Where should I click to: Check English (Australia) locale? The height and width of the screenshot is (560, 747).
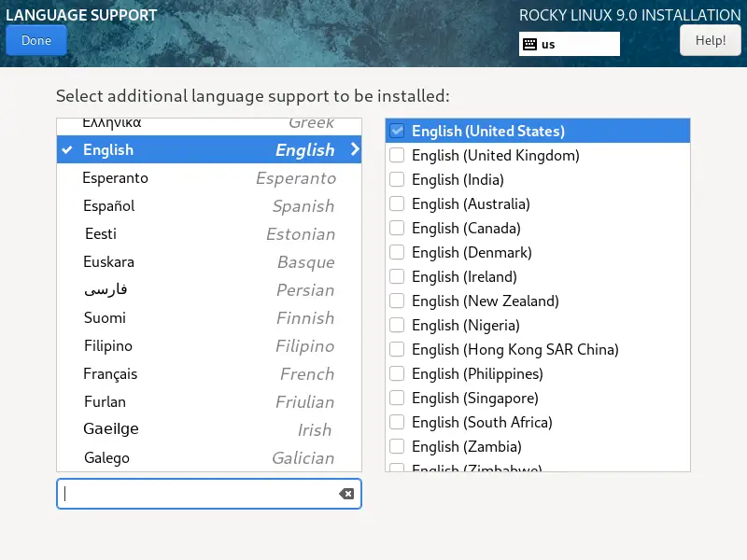click(397, 203)
